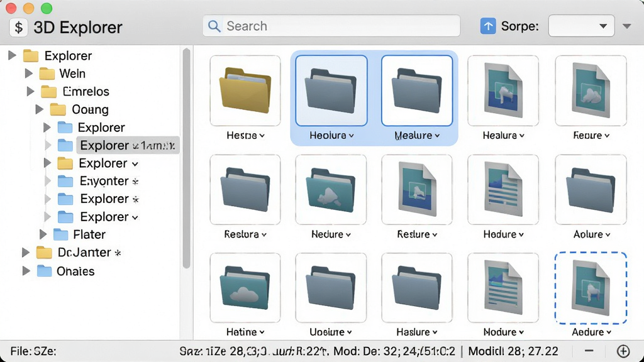Viewport: 644px width, 362px height.
Task: Select the Healure image file icon
Action: (x=503, y=90)
